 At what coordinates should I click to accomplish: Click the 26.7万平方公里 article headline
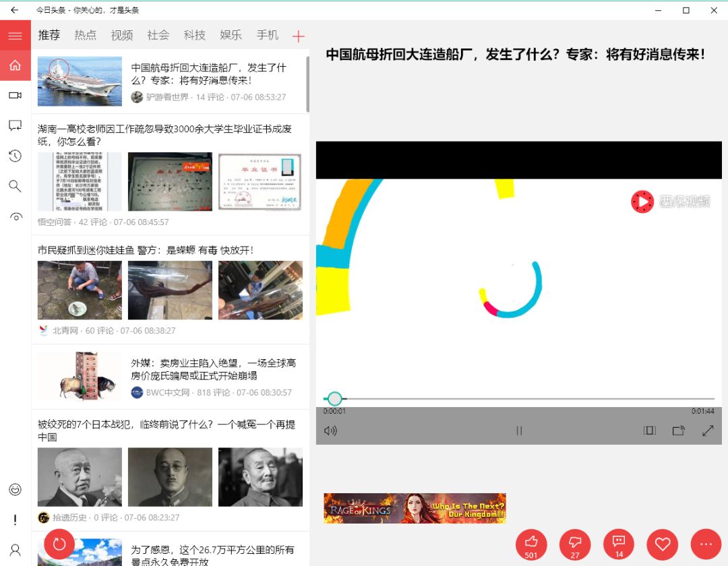pyautogui.click(x=212, y=555)
